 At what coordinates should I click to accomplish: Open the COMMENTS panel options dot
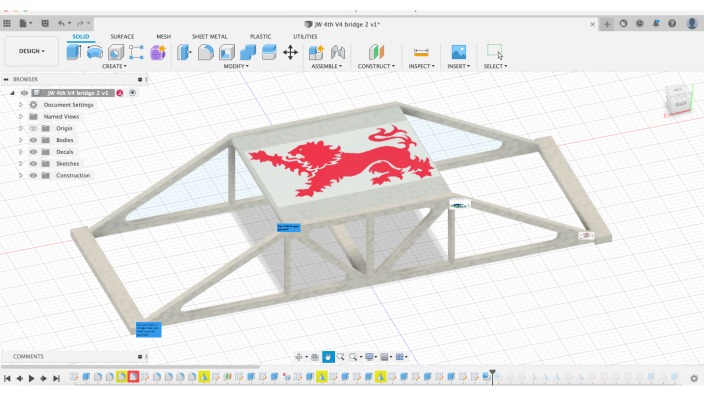[140, 356]
